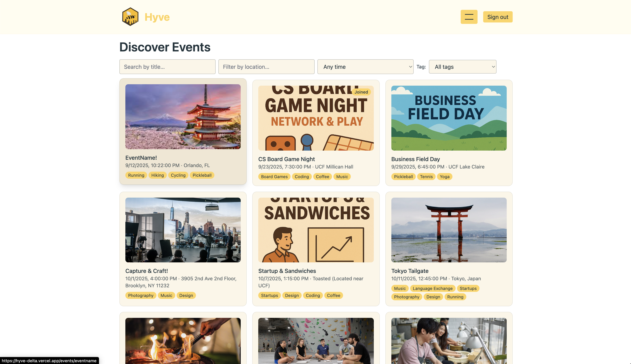Select the Language Exchange tag chip

pos(432,288)
